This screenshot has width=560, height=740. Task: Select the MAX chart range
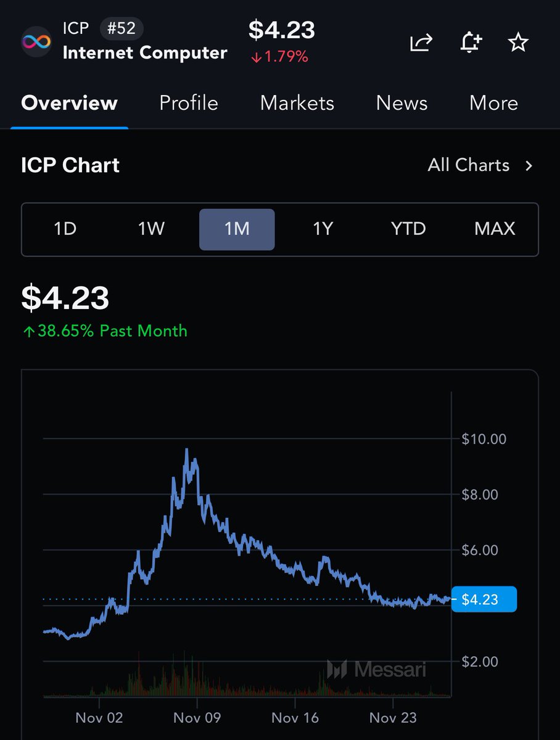495,229
